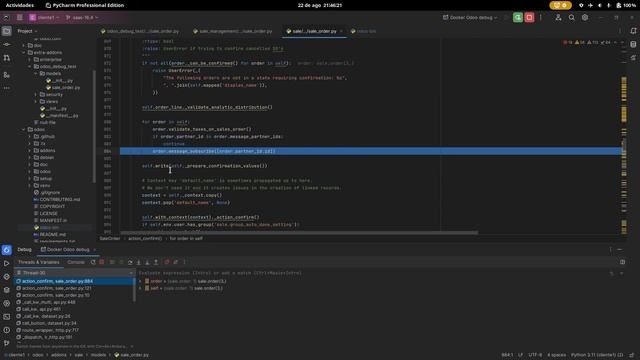
Task: Open Services tool window icon
Action: pyautogui.click(x=7, y=303)
